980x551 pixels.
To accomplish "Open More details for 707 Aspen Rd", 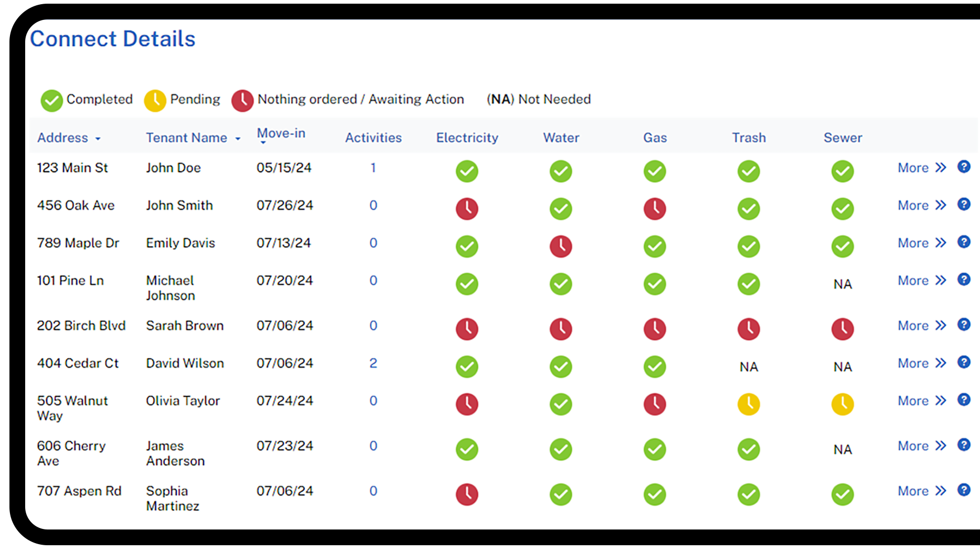I will pyautogui.click(x=922, y=491).
